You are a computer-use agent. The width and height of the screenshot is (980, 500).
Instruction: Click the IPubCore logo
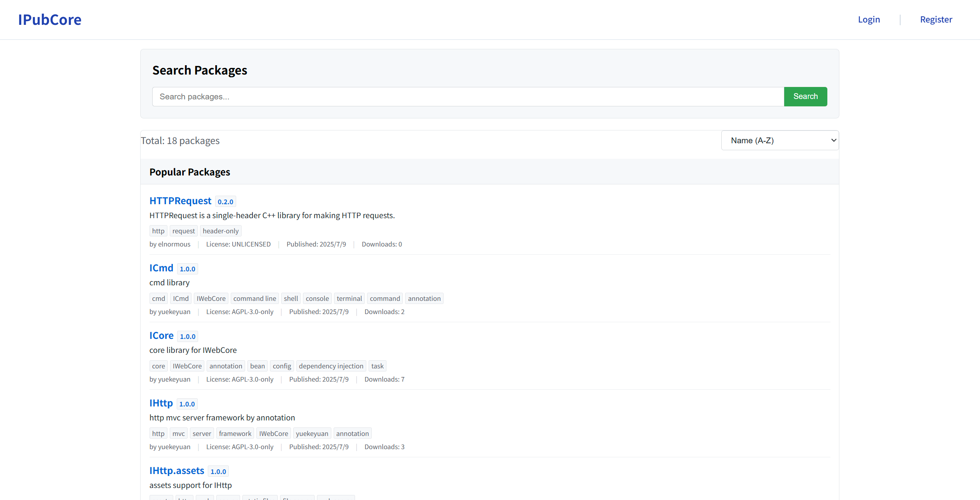50,20
